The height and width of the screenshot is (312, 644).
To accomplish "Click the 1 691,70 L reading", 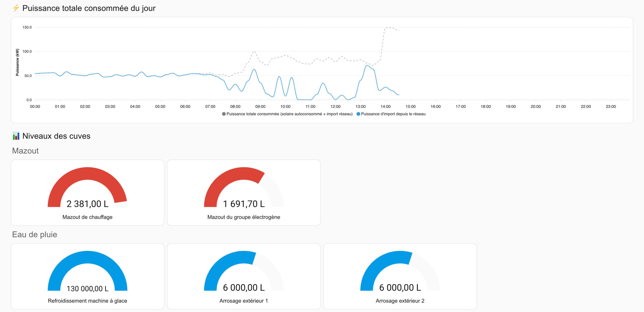I will coord(244,204).
